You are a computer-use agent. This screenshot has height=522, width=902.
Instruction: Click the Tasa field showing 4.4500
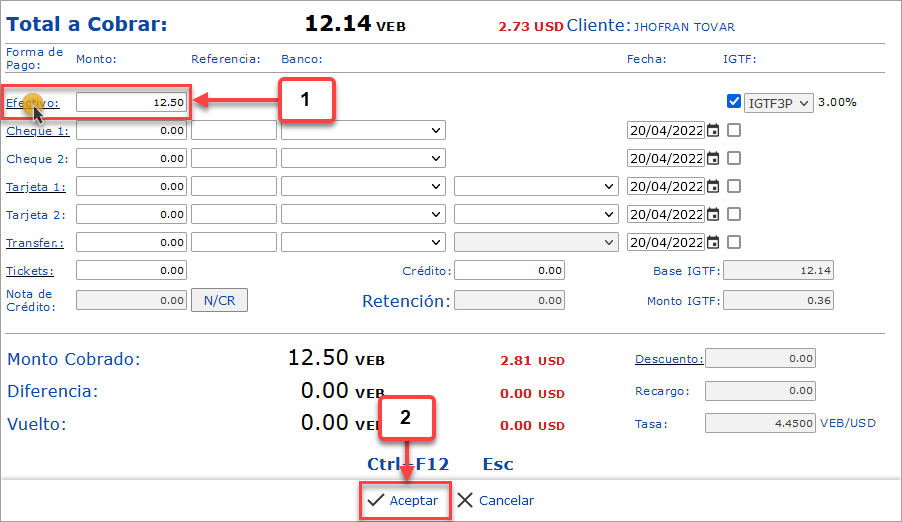click(760, 423)
